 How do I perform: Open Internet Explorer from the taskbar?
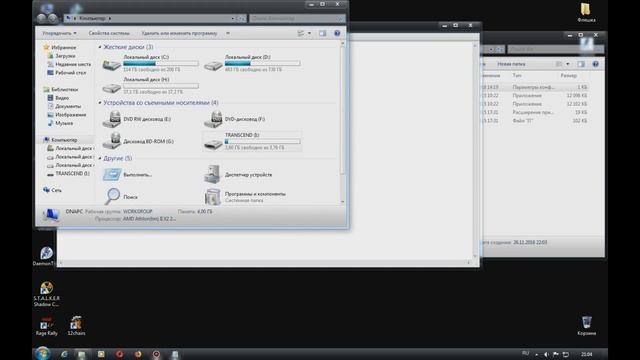click(64, 354)
